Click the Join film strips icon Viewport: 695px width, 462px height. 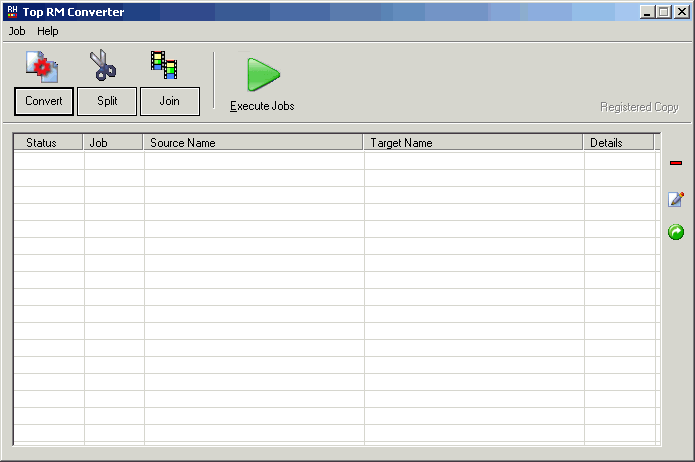164,65
